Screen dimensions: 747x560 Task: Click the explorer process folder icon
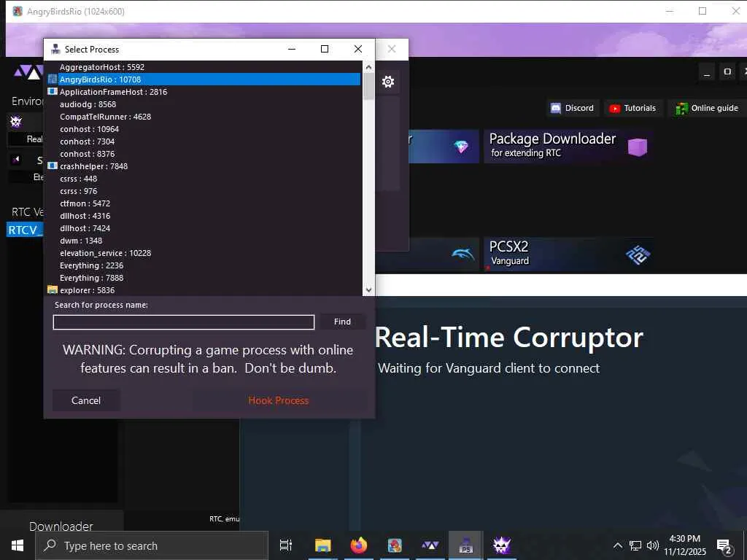coord(53,290)
